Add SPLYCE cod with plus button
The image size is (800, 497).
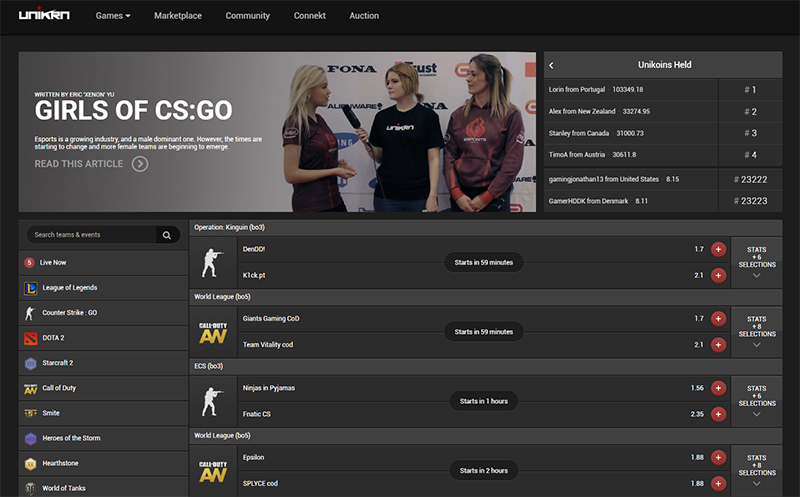(718, 484)
